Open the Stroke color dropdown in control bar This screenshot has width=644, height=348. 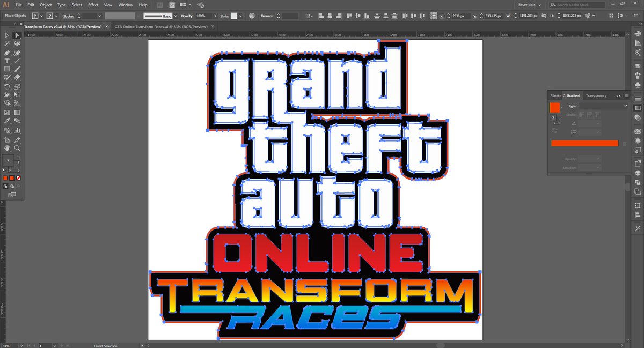(56, 16)
